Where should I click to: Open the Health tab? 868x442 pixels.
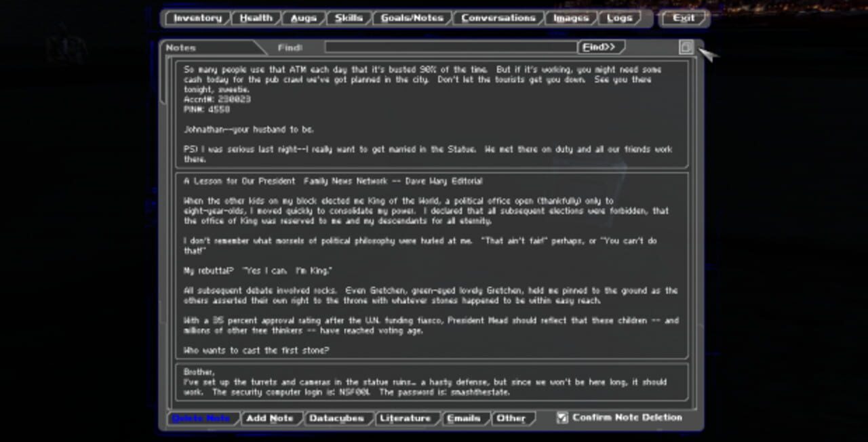tap(256, 18)
